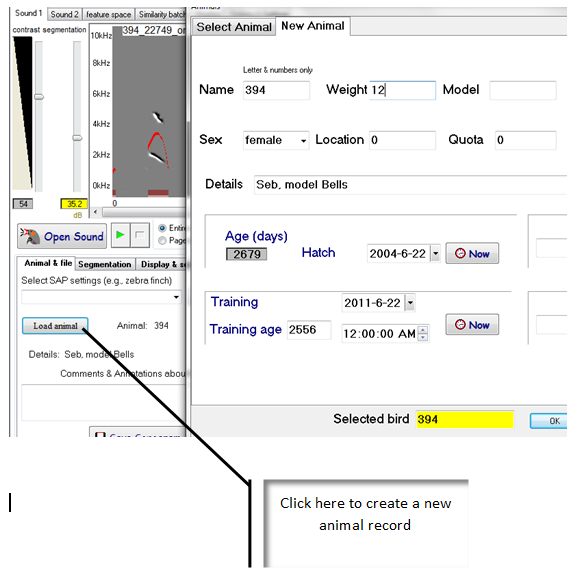The width and height of the screenshot is (567, 584).
Task: Expand the Training date picker dropdown
Action: [410, 302]
